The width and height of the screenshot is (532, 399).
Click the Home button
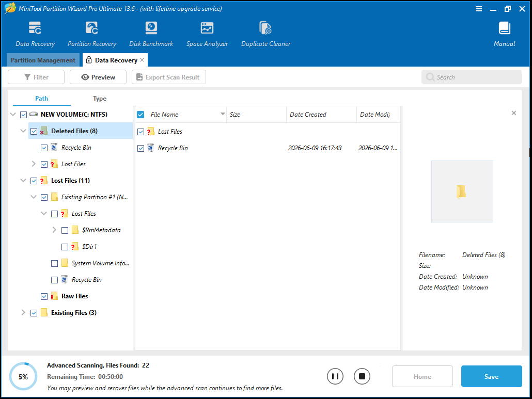[x=423, y=376]
